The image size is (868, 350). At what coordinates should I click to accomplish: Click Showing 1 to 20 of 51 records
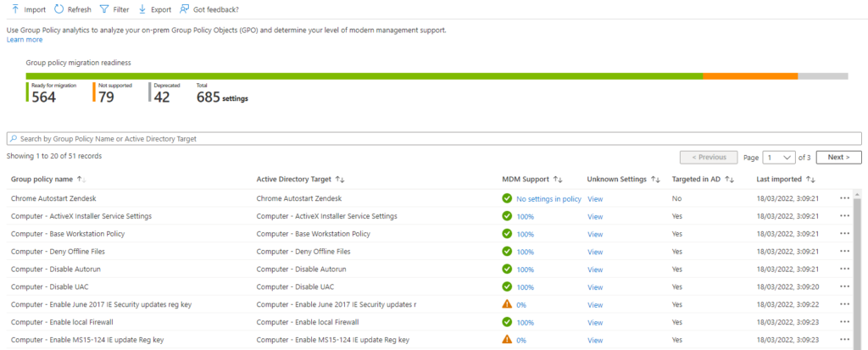pyautogui.click(x=53, y=156)
